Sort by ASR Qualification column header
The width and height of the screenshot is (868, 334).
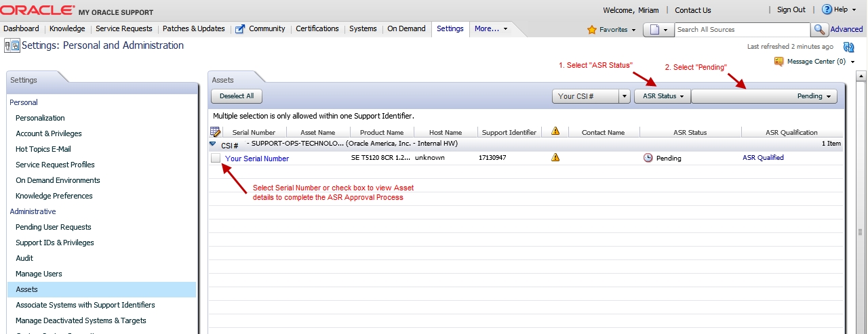point(792,132)
